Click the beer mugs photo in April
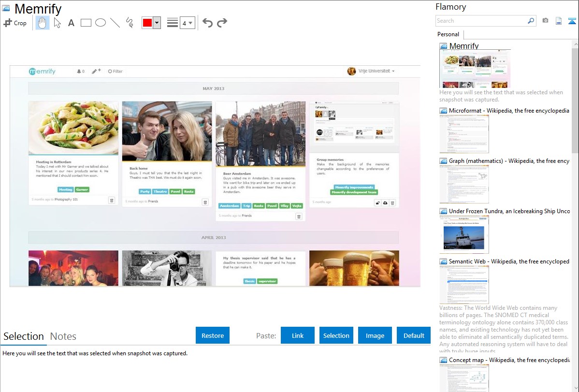 (354, 268)
